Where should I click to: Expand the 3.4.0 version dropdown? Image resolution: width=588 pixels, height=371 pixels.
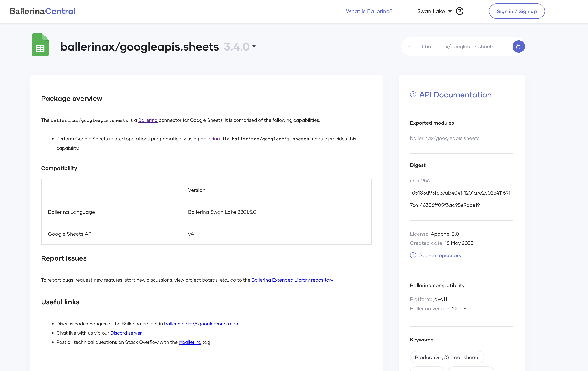tap(254, 46)
